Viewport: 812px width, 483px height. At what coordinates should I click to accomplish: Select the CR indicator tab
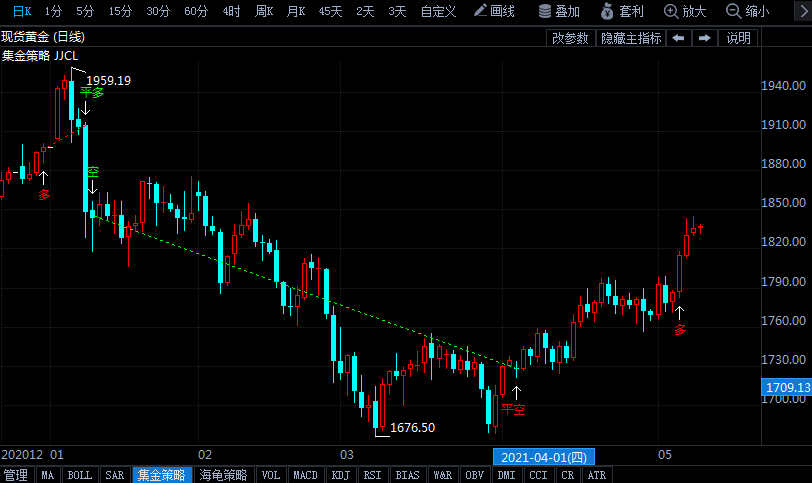[x=568, y=475]
